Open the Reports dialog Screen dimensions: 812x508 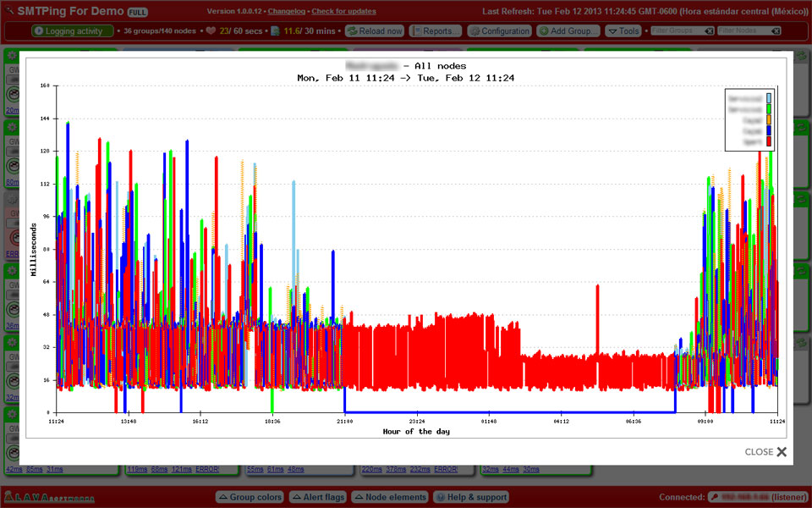point(436,31)
